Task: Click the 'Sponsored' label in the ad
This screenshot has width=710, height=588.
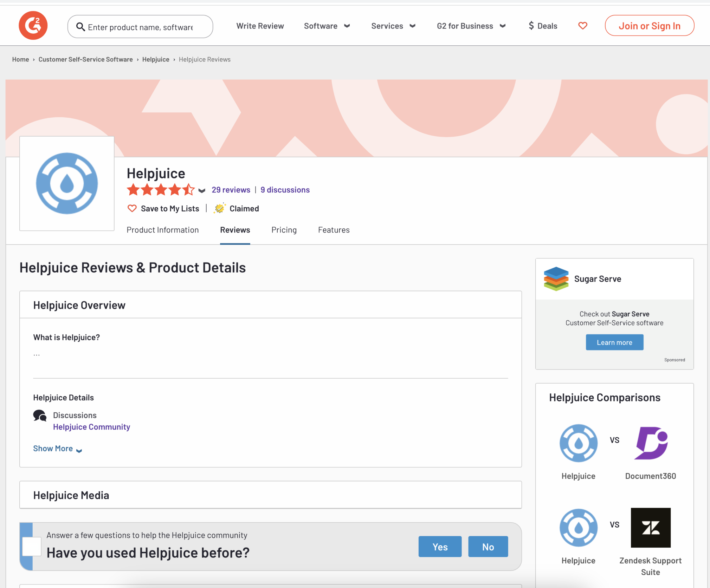Action: tap(674, 360)
